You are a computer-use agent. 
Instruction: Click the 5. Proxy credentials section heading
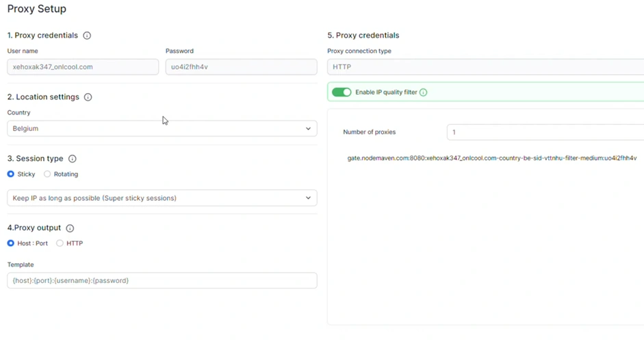click(x=363, y=36)
